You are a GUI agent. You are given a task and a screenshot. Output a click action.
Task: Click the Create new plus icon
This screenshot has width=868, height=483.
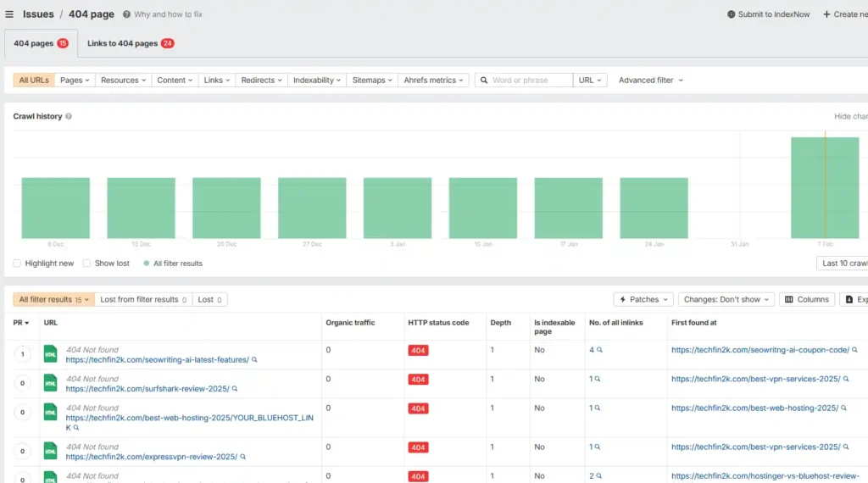(826, 14)
